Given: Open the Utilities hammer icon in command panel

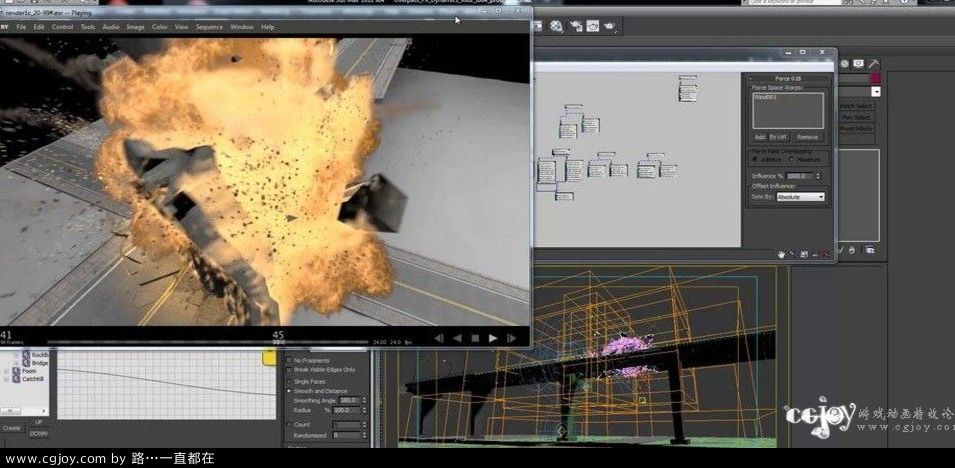Looking at the screenshot, I should tap(873, 63).
